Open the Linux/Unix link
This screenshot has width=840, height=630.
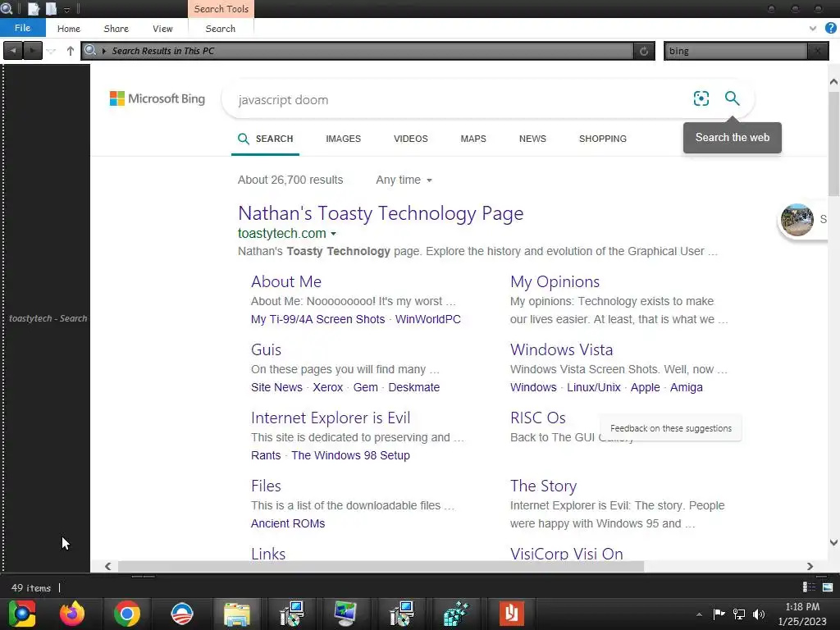tap(593, 387)
